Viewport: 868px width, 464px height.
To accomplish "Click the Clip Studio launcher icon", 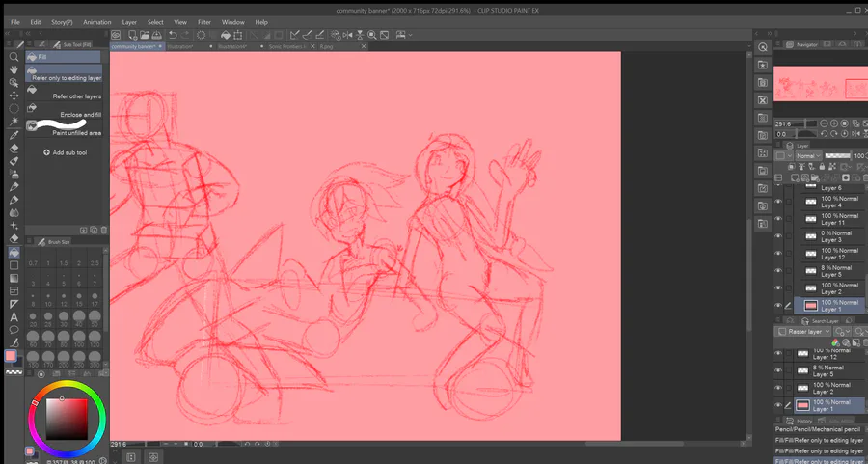I will click(115, 35).
